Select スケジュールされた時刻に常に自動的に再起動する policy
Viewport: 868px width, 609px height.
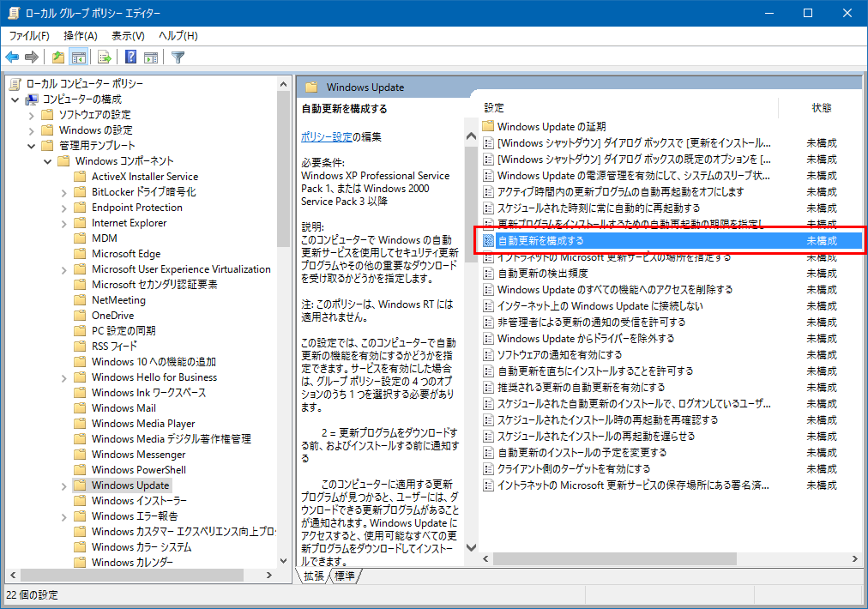click(599, 208)
